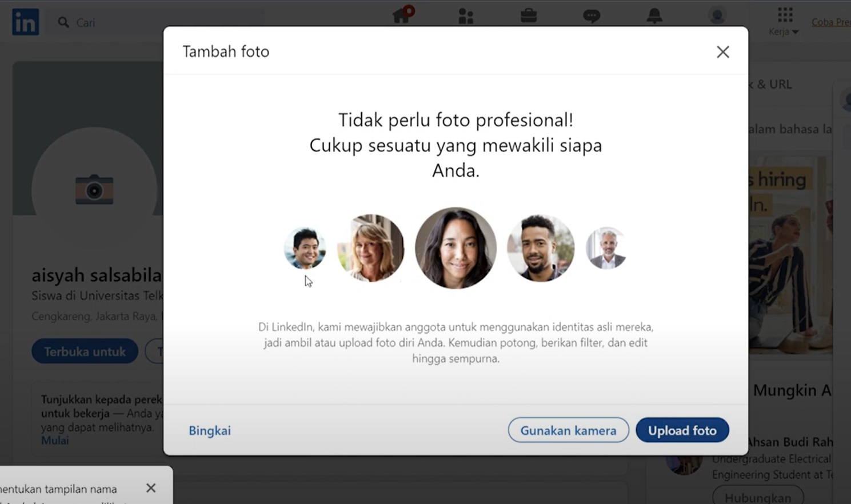Click the Upload foto button
This screenshot has width=851, height=504.
(682, 430)
